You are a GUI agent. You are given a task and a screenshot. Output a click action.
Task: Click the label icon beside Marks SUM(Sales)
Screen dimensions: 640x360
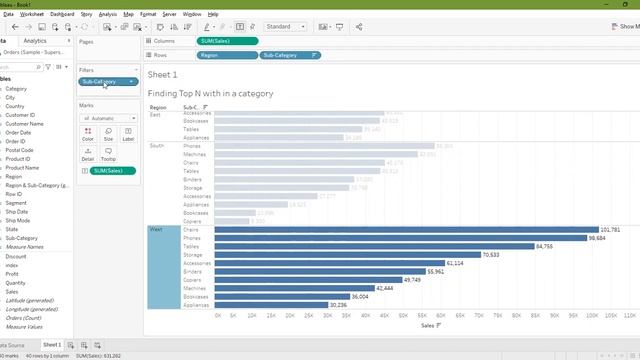click(x=84, y=171)
